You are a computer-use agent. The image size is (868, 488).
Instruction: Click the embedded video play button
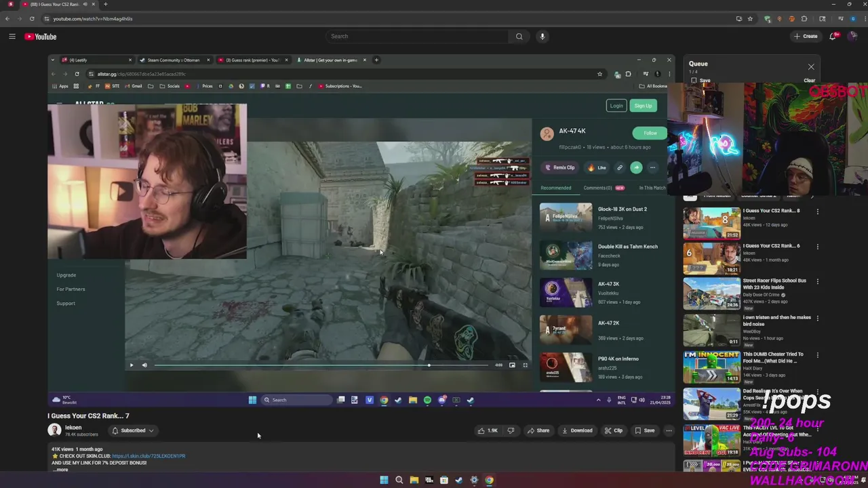click(x=132, y=365)
